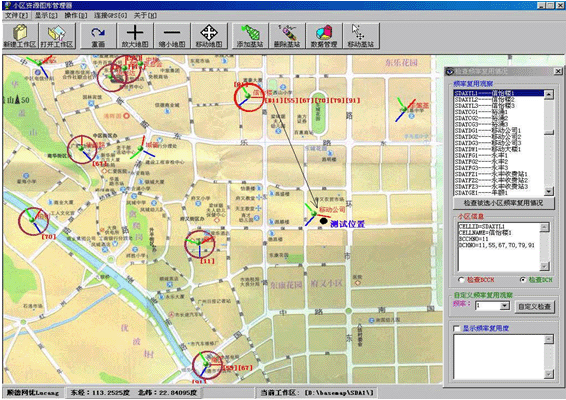The image size is (566, 400).
Task: Click the cell list scrollbar down arrow
Action: (x=549, y=191)
